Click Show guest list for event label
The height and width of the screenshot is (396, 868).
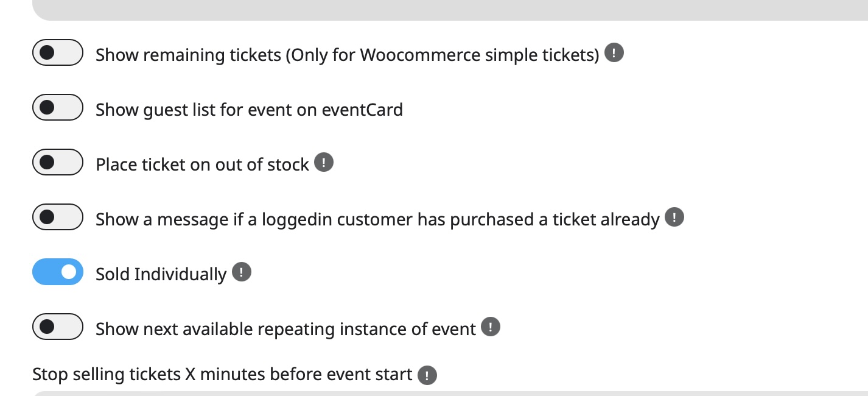[x=249, y=110]
